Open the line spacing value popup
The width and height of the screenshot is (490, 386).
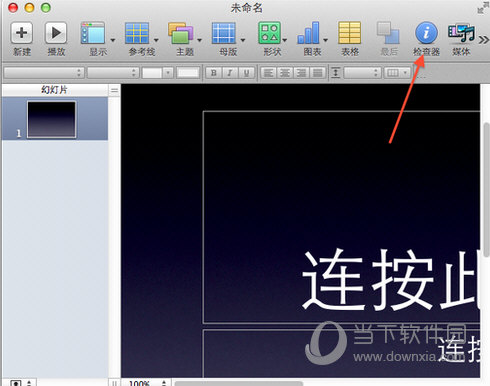pyautogui.click(x=362, y=72)
